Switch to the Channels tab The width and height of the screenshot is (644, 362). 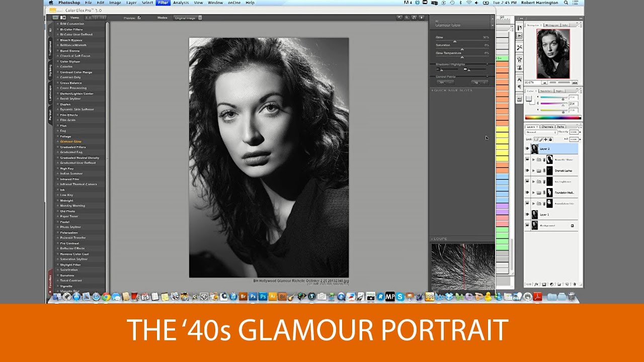(547, 127)
